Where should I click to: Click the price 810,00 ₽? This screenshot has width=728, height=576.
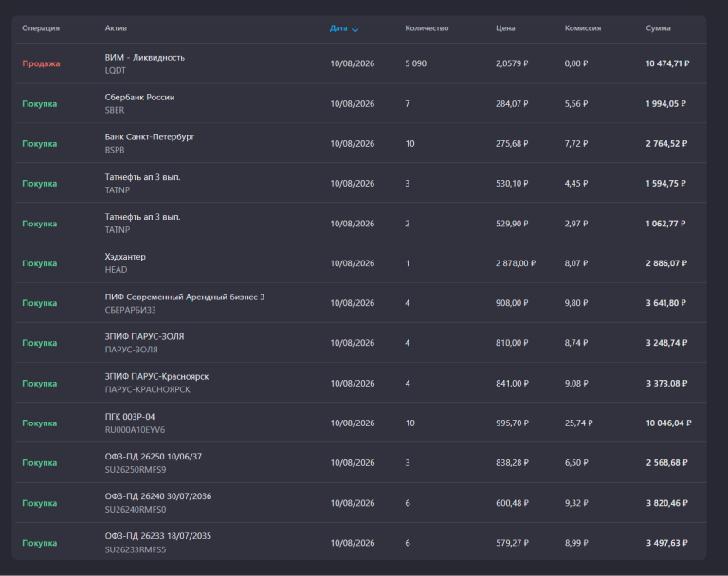[x=512, y=343]
